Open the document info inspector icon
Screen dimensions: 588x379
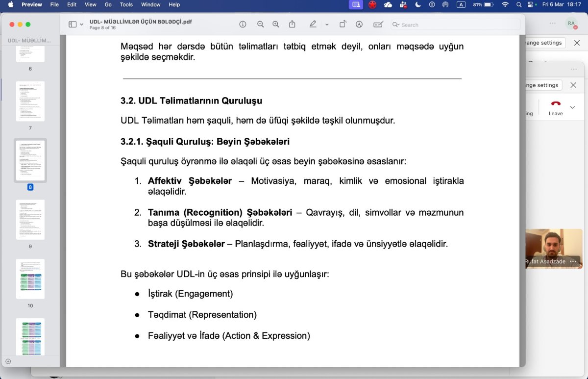243,25
